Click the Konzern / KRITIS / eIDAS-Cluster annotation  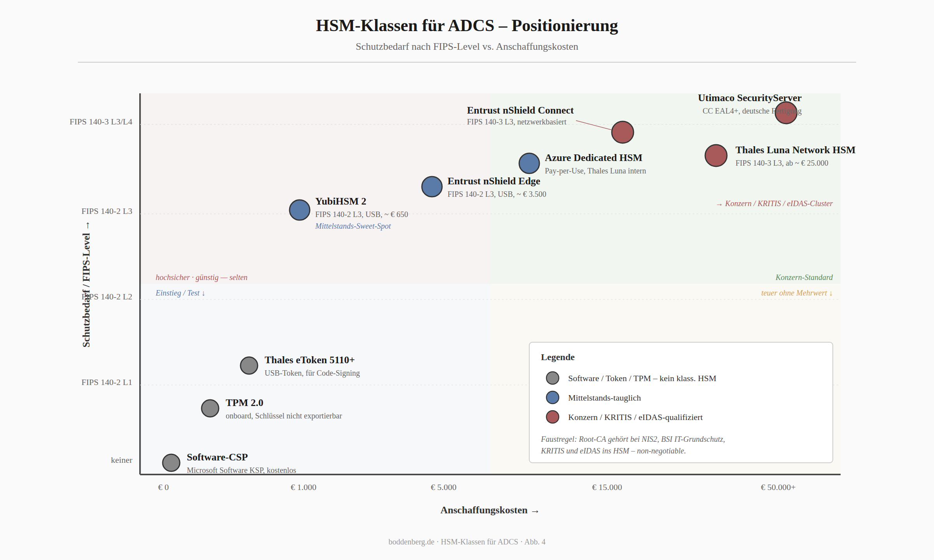tap(774, 203)
